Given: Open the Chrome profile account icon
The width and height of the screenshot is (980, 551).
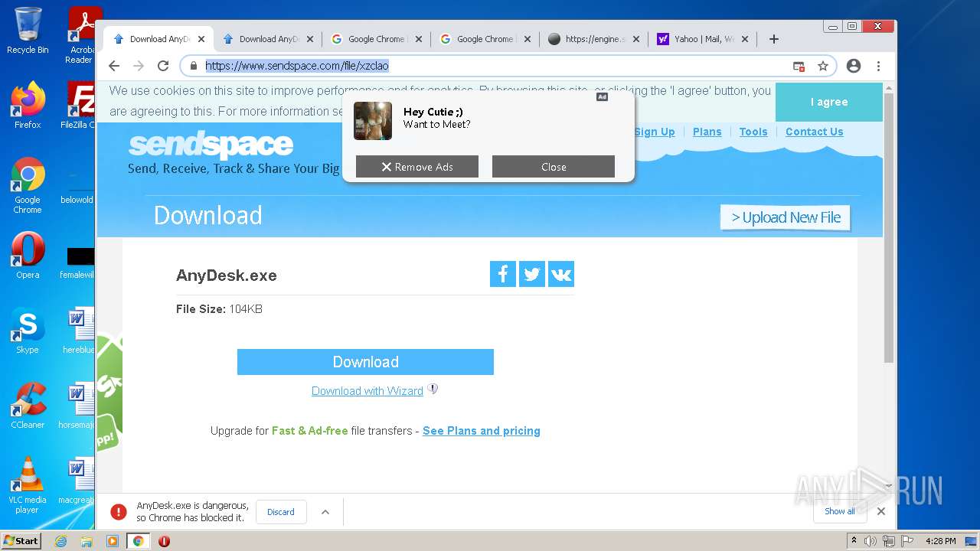Looking at the screenshot, I should point(854,66).
